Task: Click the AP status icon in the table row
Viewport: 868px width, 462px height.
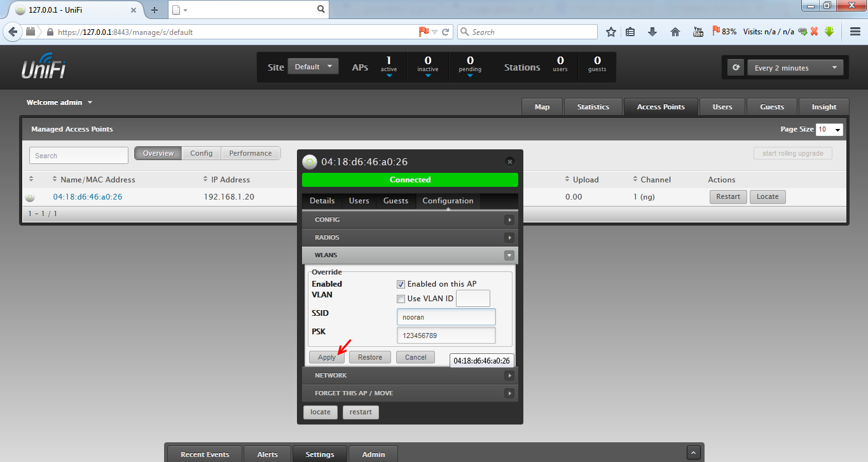Action: click(30, 198)
